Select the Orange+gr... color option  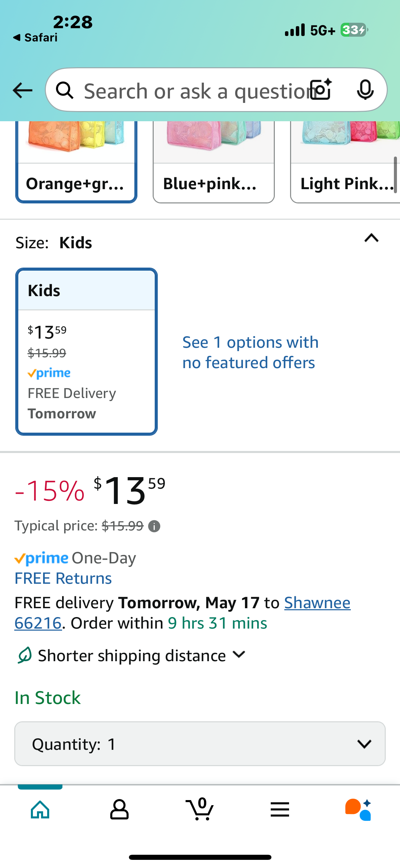76,162
